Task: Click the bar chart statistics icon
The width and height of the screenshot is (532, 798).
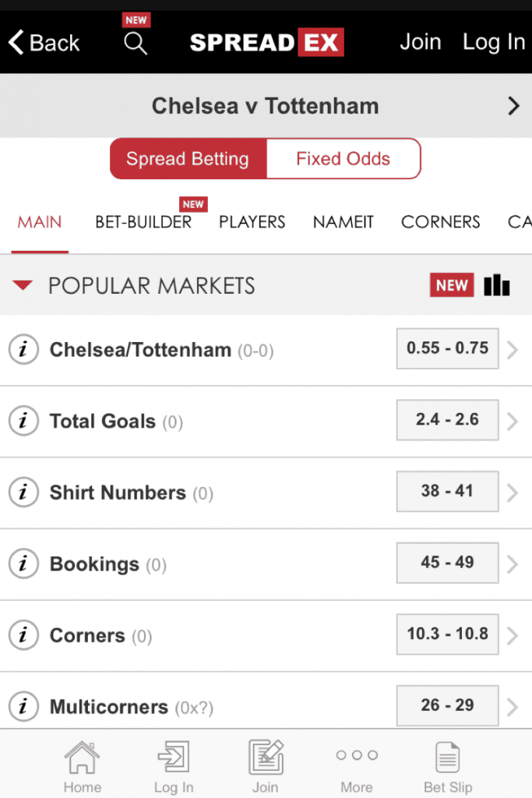Action: click(x=496, y=285)
